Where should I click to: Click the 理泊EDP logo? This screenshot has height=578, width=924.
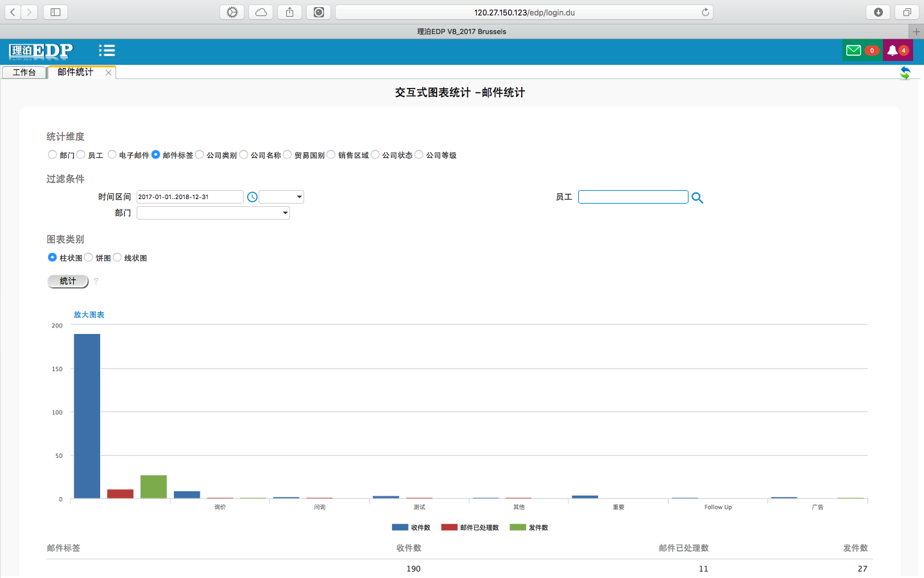pyautogui.click(x=41, y=51)
